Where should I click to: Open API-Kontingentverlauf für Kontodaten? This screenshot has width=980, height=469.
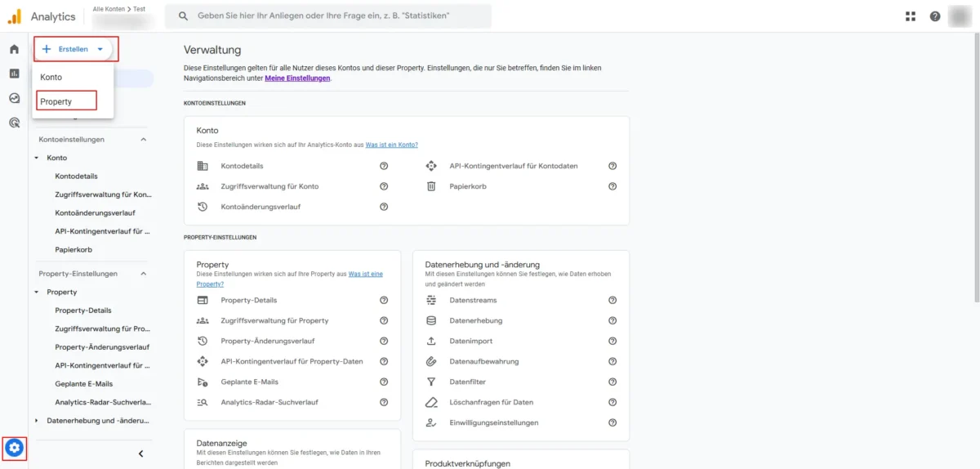514,166
